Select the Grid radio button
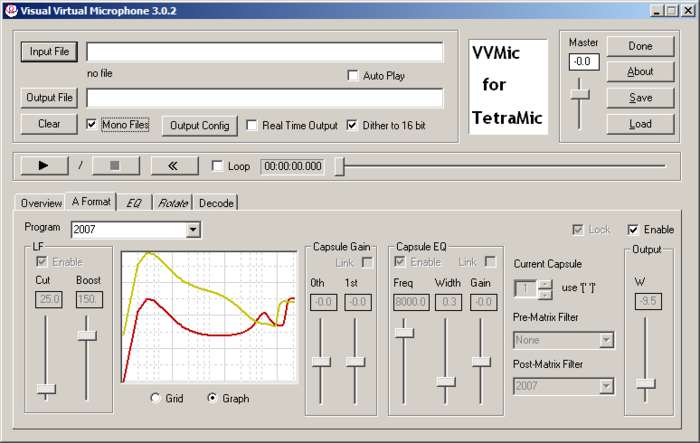The height and width of the screenshot is (443, 700). [155, 398]
